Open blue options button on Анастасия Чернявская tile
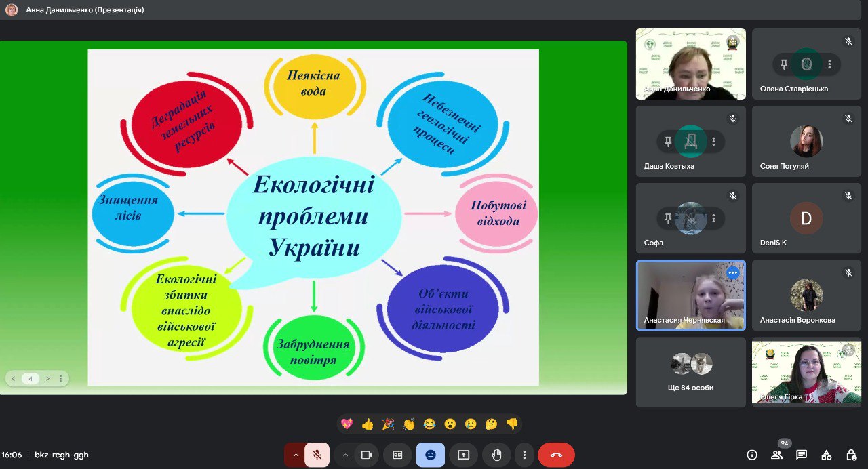The height and width of the screenshot is (469, 868). coord(733,272)
